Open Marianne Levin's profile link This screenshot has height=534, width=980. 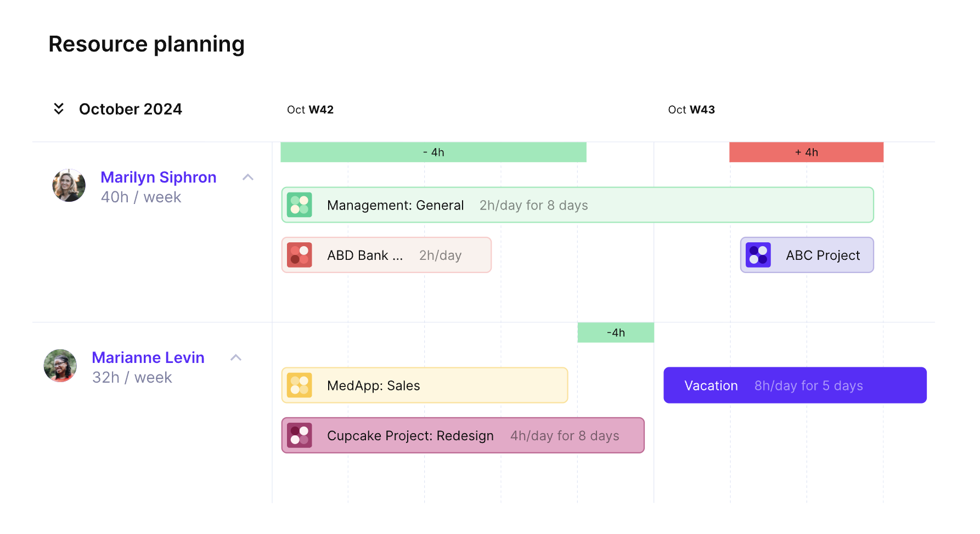(x=148, y=357)
